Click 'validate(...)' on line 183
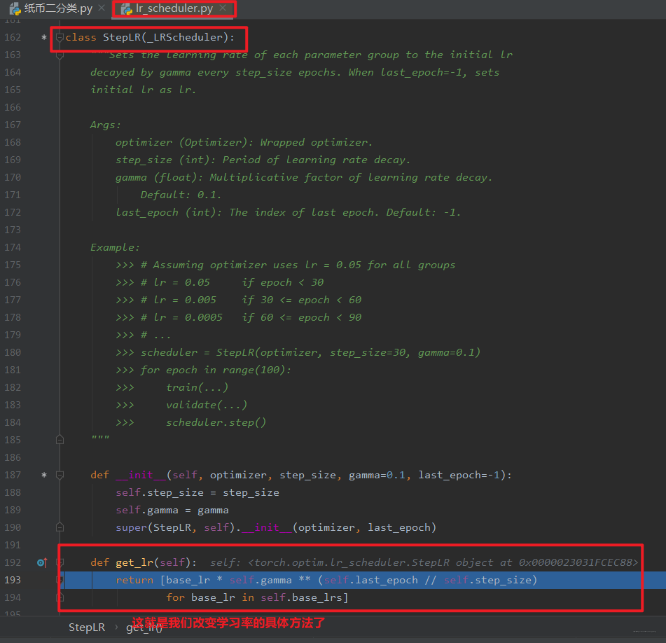666x643 pixels. 206,405
